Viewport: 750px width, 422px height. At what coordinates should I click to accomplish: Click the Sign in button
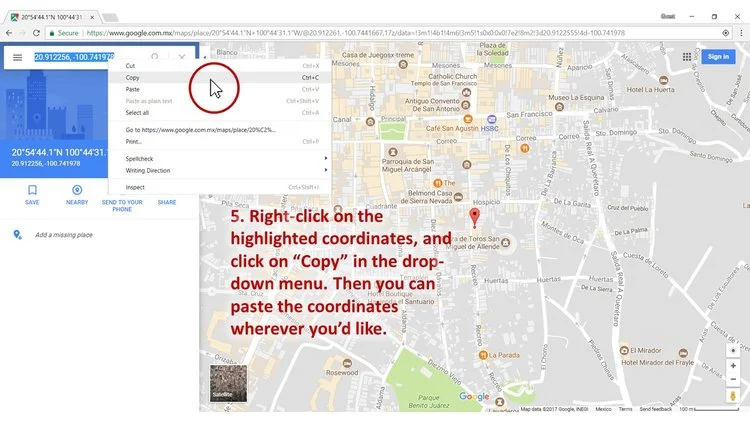point(718,56)
